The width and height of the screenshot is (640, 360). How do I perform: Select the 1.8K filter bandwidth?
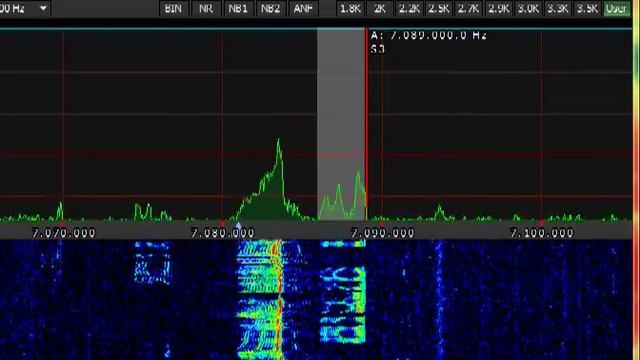tap(350, 9)
